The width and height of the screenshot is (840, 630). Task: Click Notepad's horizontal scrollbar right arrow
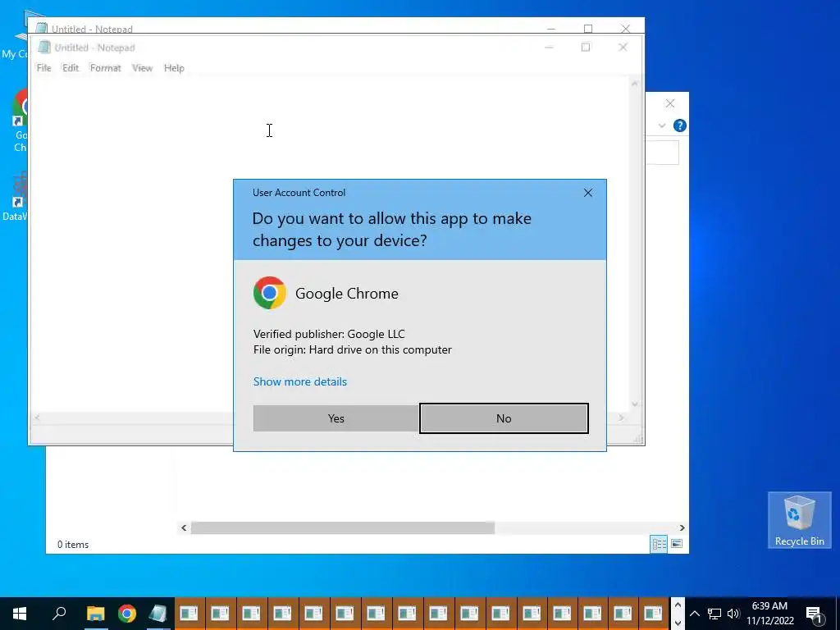[622, 418]
